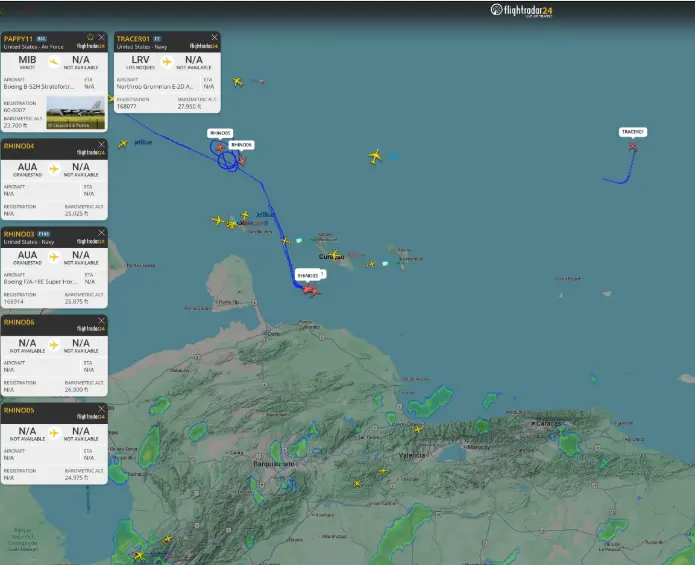Select the red RHINO03 aircraft icon
The image size is (695, 565).
[311, 291]
